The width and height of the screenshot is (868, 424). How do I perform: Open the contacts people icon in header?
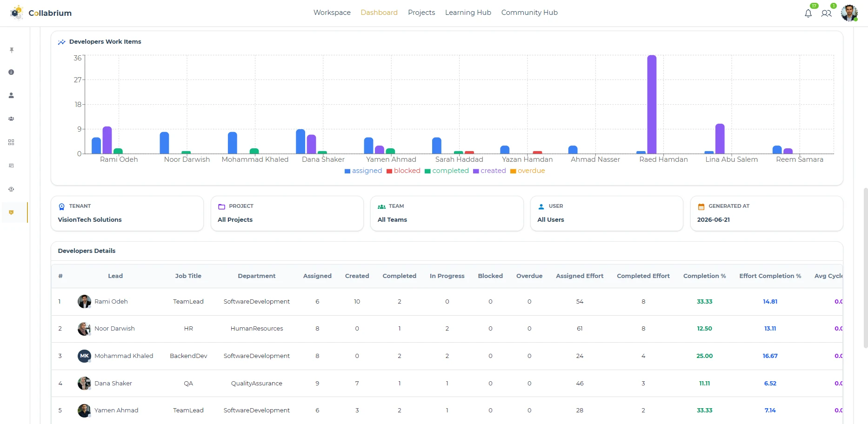tap(826, 13)
